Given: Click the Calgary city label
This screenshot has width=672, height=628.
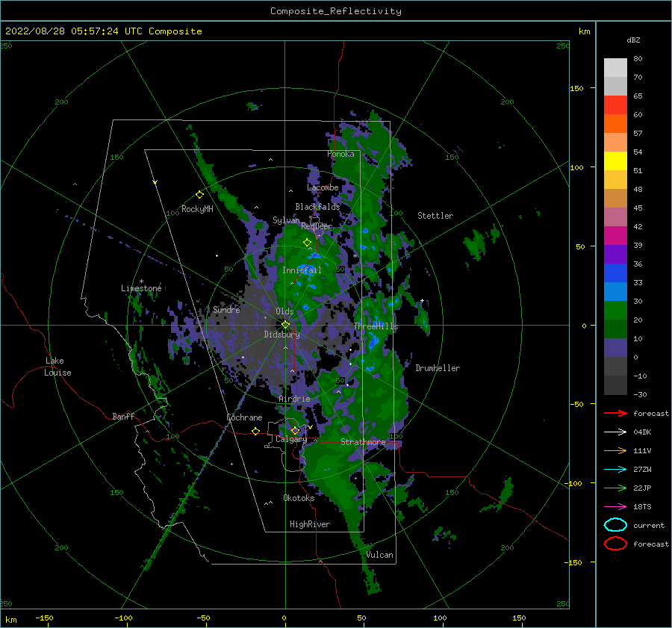Looking at the screenshot, I should coord(291,439).
